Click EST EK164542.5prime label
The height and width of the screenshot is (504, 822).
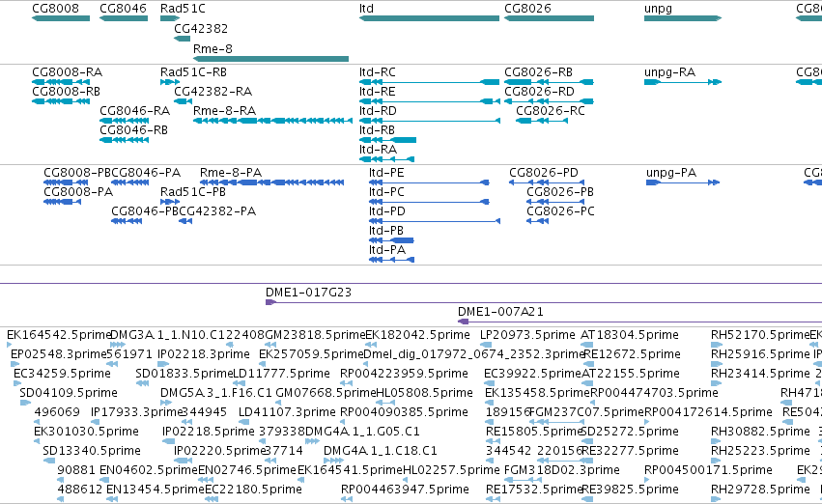tap(59, 335)
